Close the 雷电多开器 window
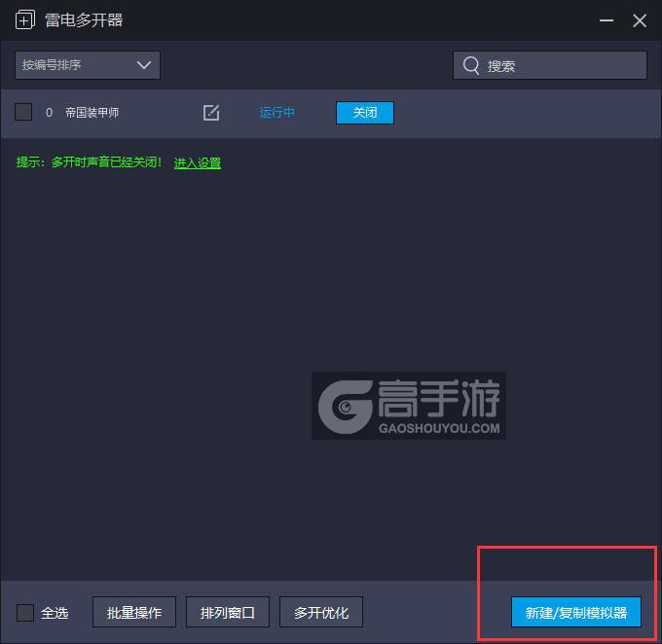 (640, 20)
